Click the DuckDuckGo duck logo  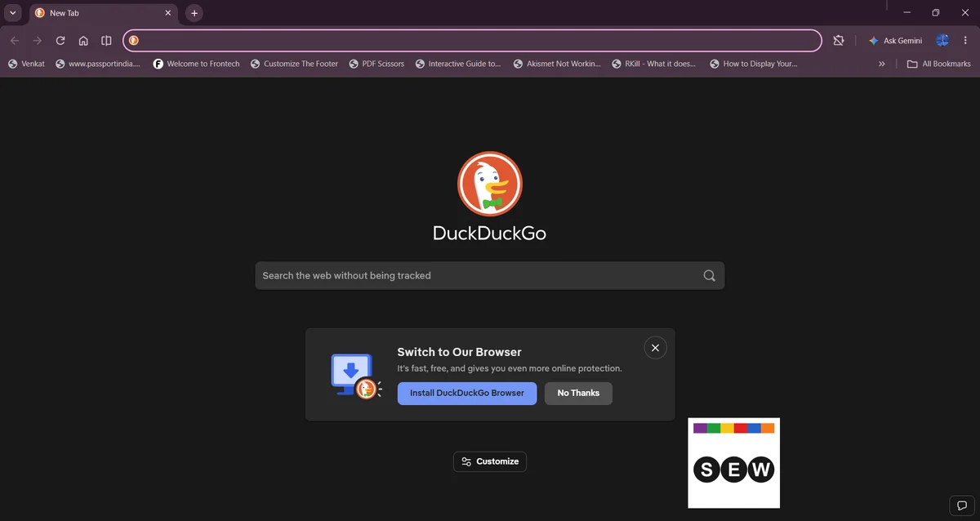[490, 184]
